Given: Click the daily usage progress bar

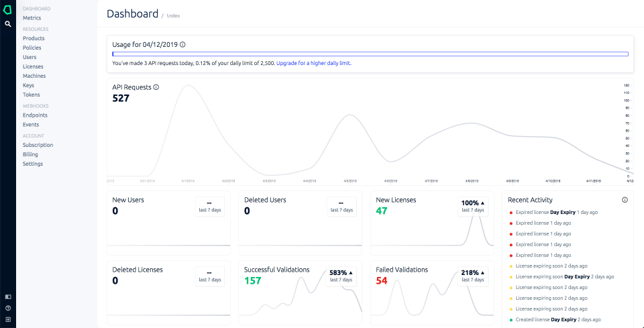Looking at the screenshot, I should coord(370,54).
